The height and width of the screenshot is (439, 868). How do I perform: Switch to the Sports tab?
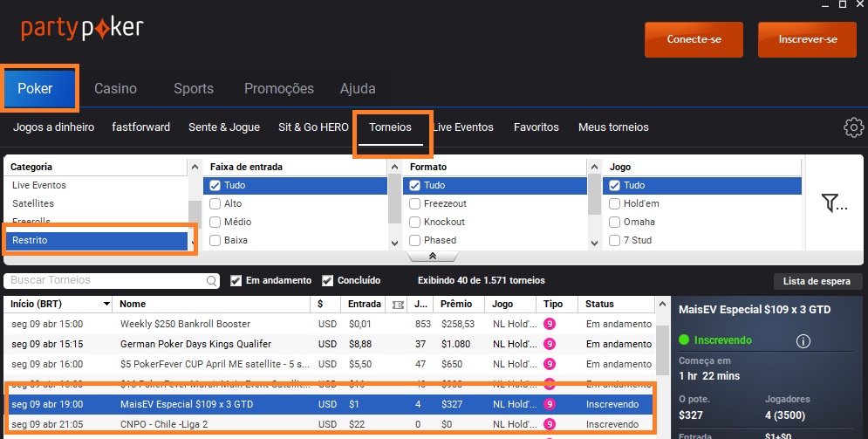click(194, 88)
